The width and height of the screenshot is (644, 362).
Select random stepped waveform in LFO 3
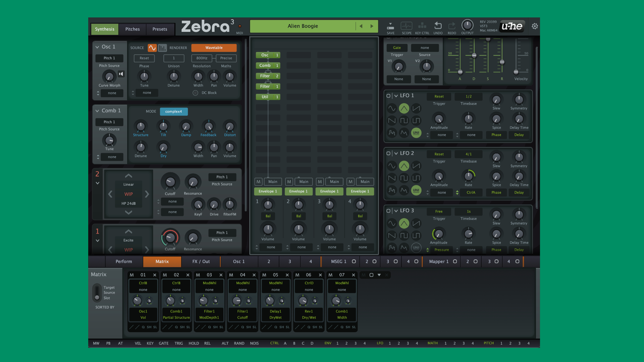coord(392,248)
